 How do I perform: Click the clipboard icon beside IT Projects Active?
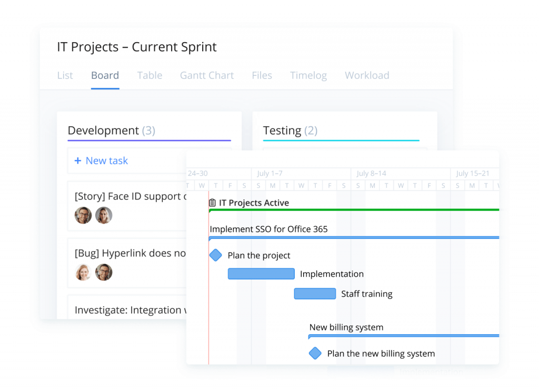tap(212, 203)
